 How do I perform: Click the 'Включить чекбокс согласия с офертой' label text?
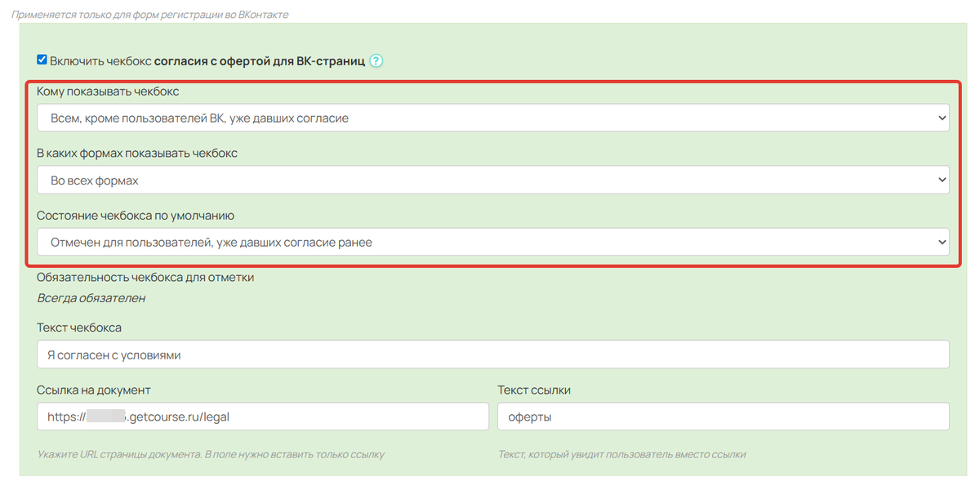pyautogui.click(x=207, y=60)
